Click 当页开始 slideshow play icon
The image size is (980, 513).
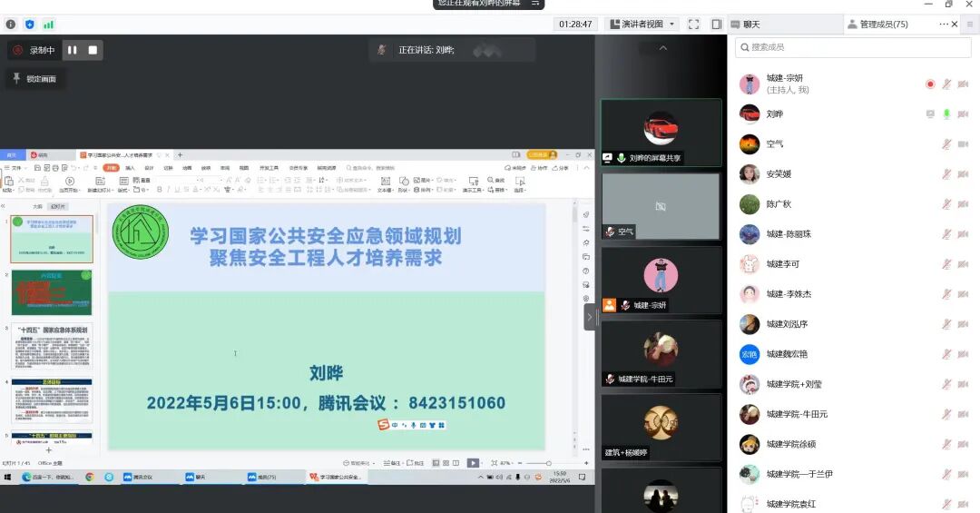[69, 181]
